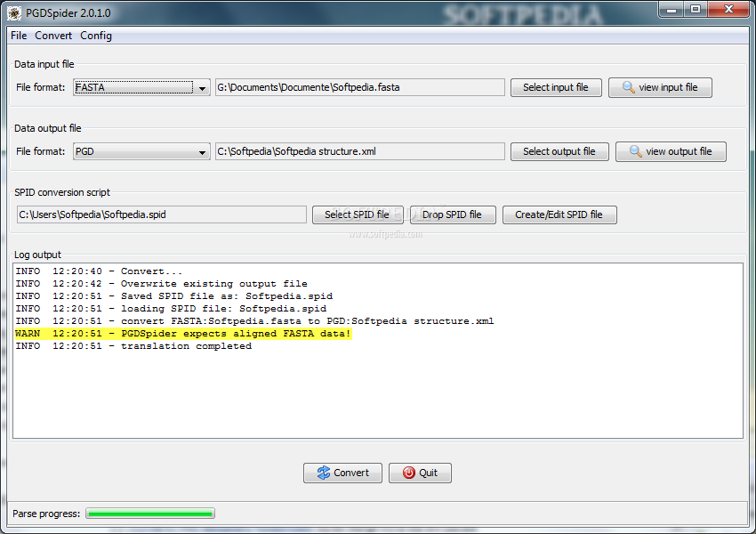Open the Config menu

point(96,36)
